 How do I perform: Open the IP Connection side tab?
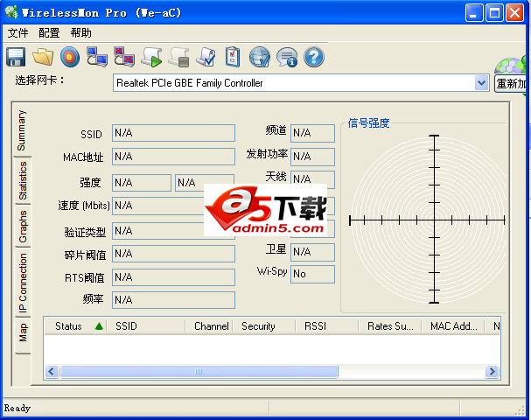click(23, 283)
